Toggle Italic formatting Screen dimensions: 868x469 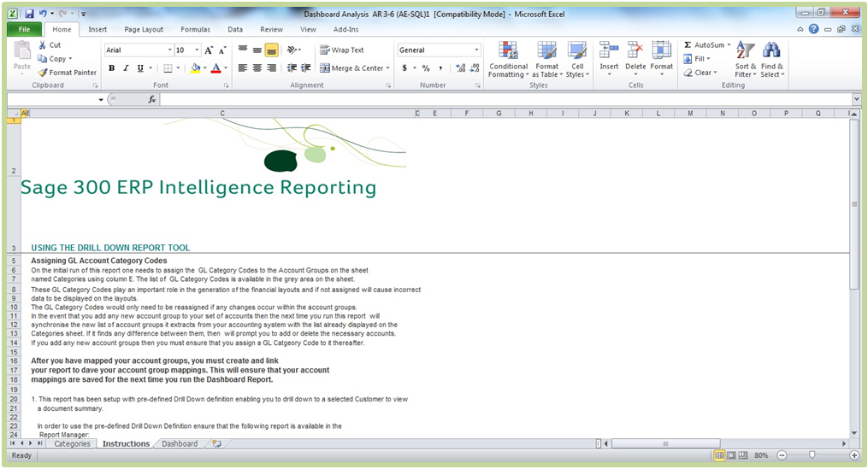pos(126,68)
